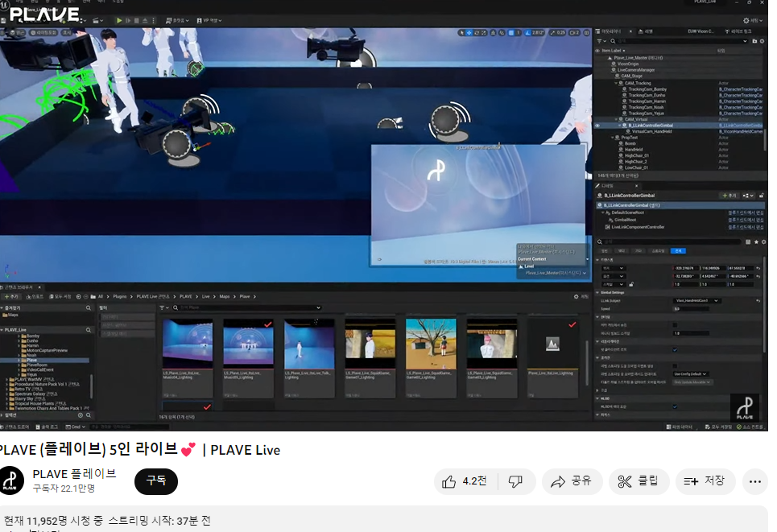Viewport: 777px width, 532px height.
Task: Click the new folder icon in Outliner
Action: tap(754, 41)
